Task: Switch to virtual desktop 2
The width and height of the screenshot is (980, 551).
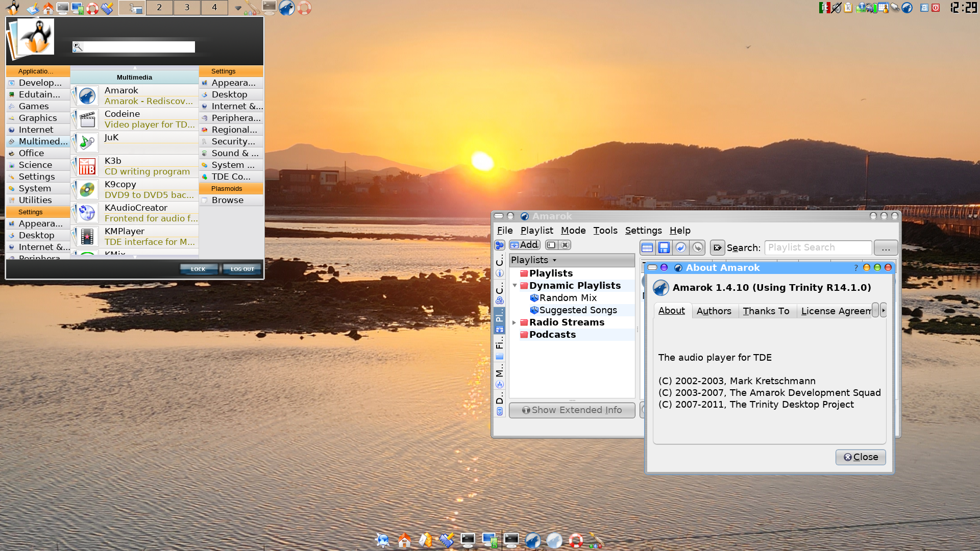Action: point(159,8)
